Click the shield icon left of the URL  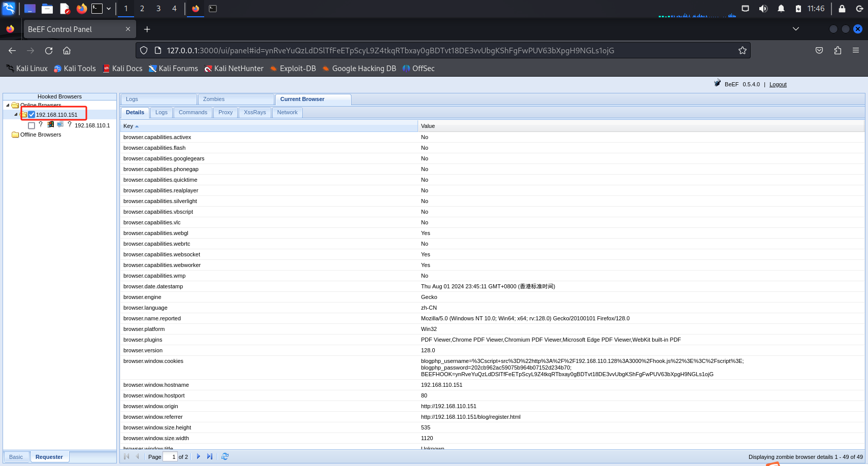pos(144,50)
